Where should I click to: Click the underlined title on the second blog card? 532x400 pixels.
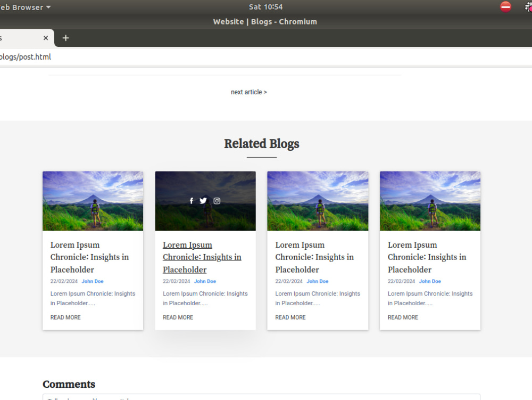tap(202, 257)
